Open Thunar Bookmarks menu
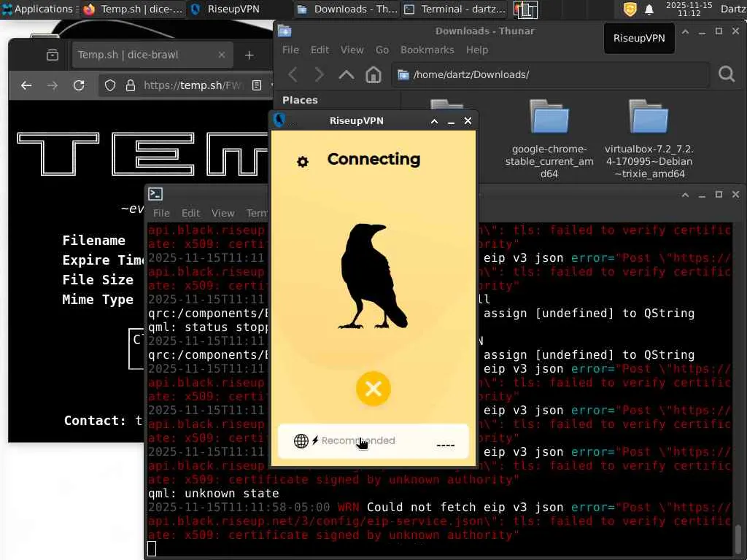747x560 pixels. pyautogui.click(x=427, y=50)
